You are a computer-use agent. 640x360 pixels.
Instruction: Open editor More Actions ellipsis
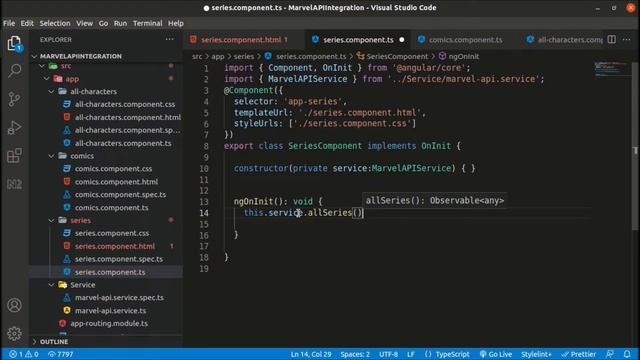tap(627, 40)
